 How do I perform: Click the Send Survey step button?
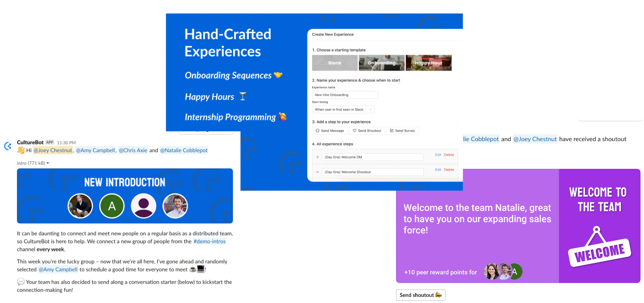coord(402,131)
